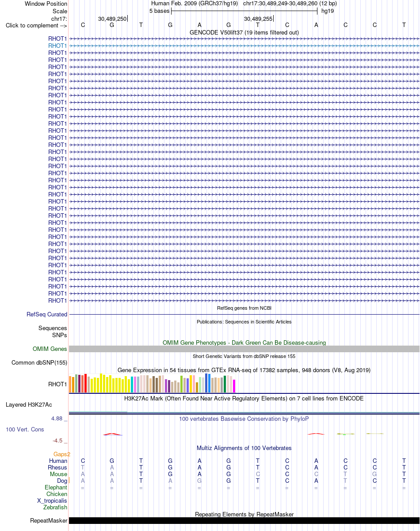The image size is (420, 531).
Task: Select the 'SNPs' track label
Action: coord(60,335)
